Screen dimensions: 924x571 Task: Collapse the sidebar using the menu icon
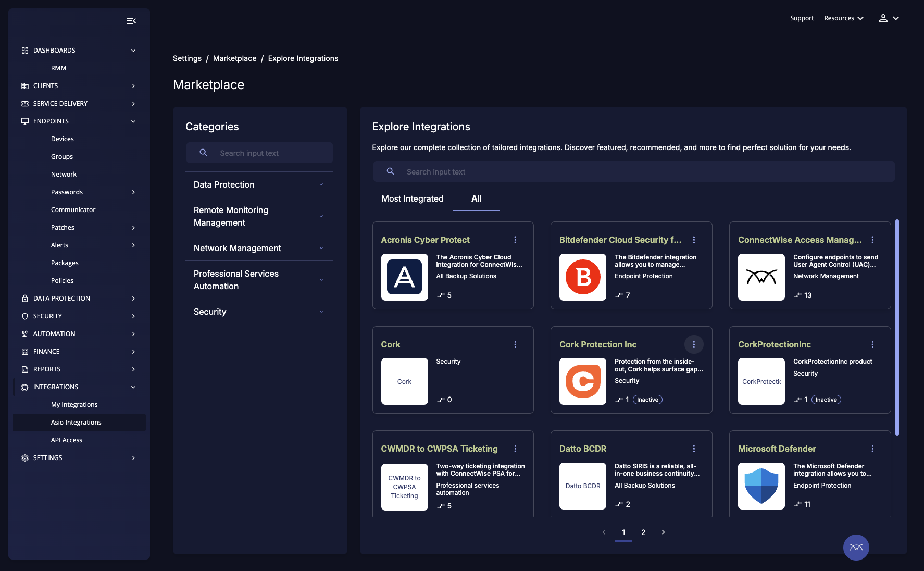point(131,21)
